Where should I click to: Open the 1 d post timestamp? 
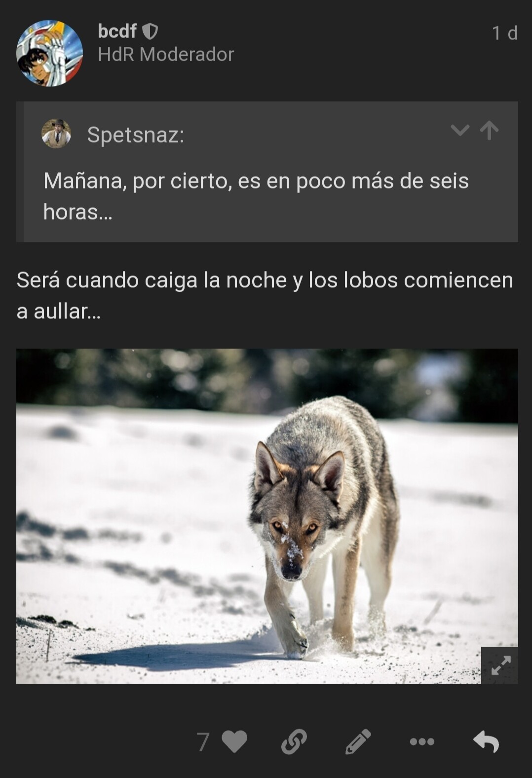(x=504, y=33)
